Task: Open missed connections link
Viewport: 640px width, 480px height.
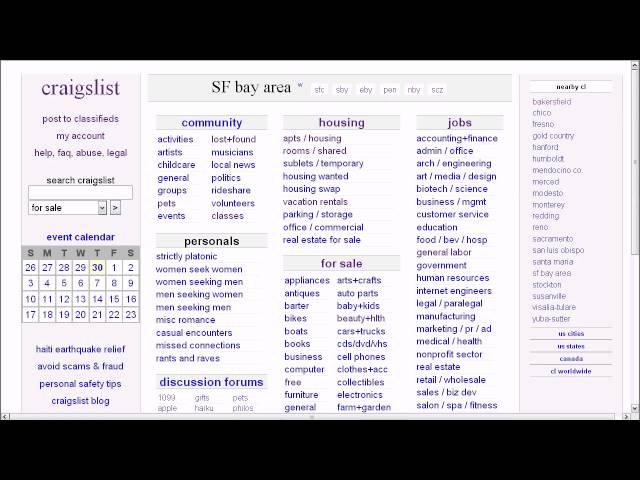Action: (198, 345)
